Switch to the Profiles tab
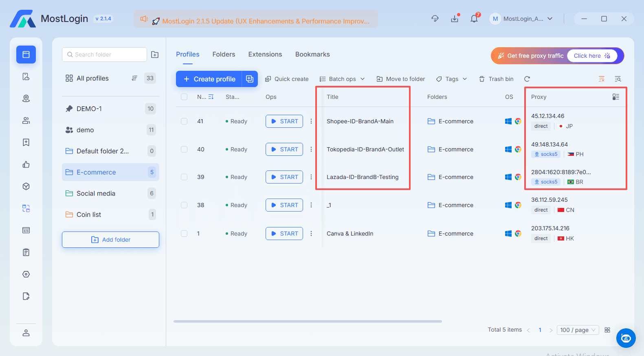This screenshot has height=356, width=644. pos(188,55)
